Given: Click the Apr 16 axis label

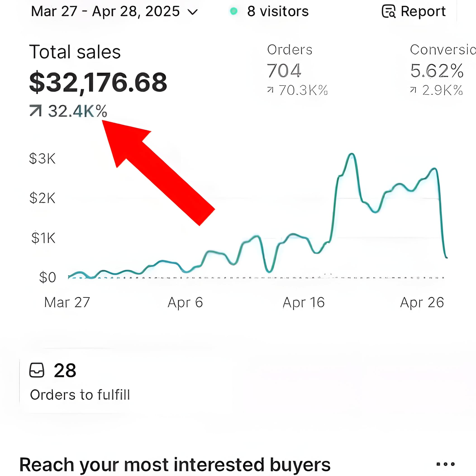Looking at the screenshot, I should tap(304, 302).
